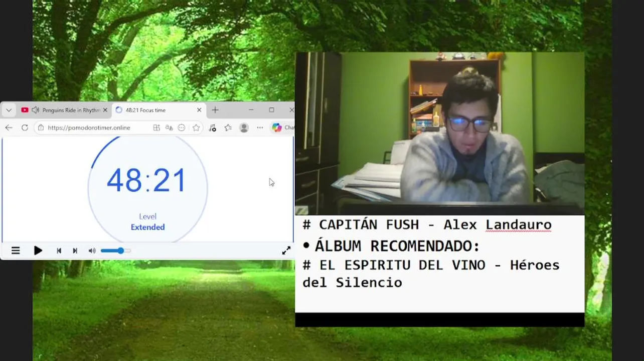Start playback with the play button

coord(38,251)
